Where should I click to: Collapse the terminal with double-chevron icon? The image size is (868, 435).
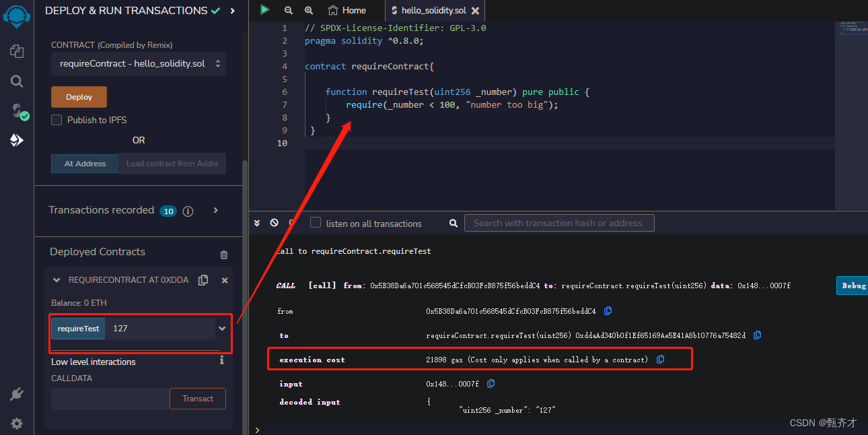tap(256, 223)
